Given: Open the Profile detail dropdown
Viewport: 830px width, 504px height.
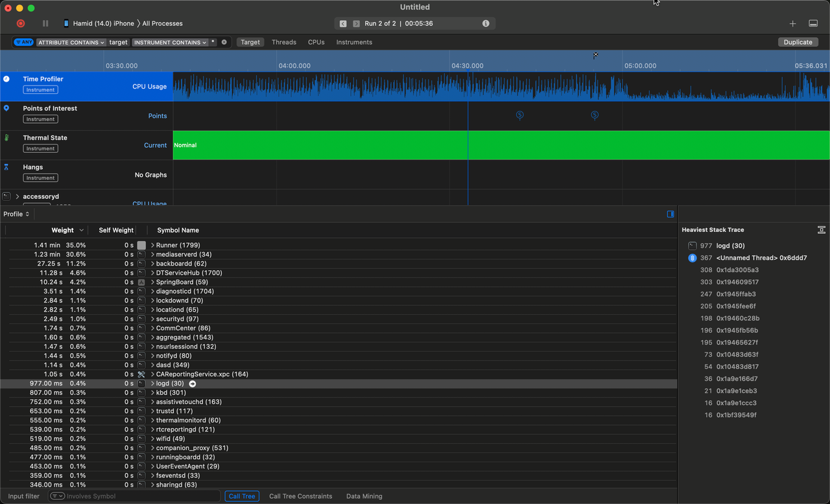Looking at the screenshot, I should coord(16,214).
